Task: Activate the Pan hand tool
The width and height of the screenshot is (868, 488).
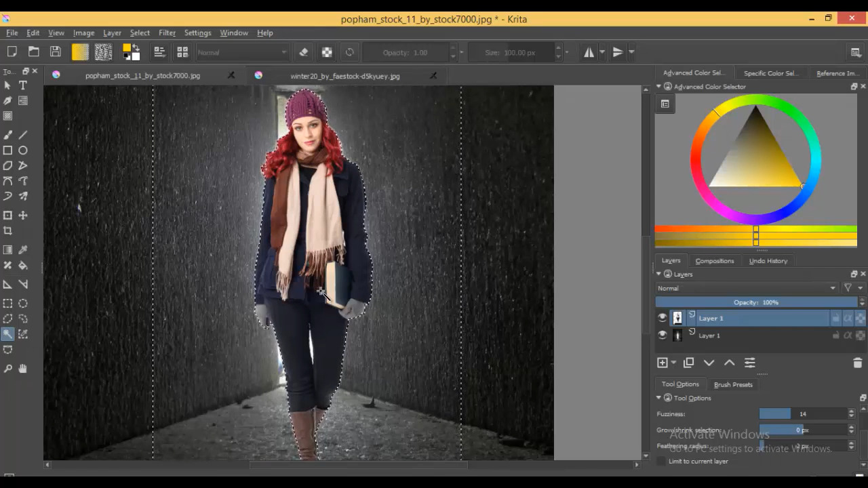Action: [23, 369]
